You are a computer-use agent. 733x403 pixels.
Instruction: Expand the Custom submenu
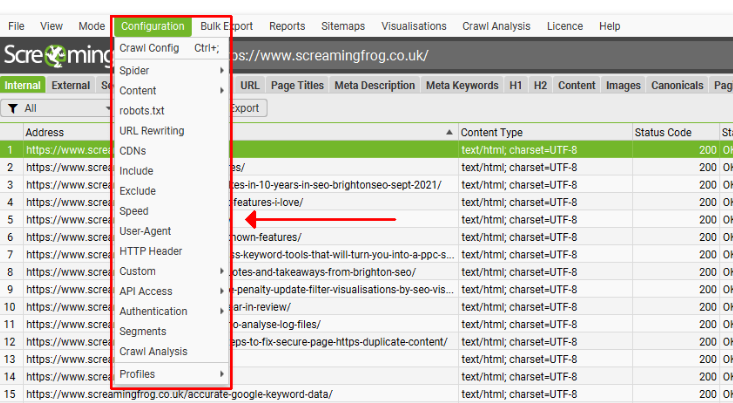(x=171, y=272)
